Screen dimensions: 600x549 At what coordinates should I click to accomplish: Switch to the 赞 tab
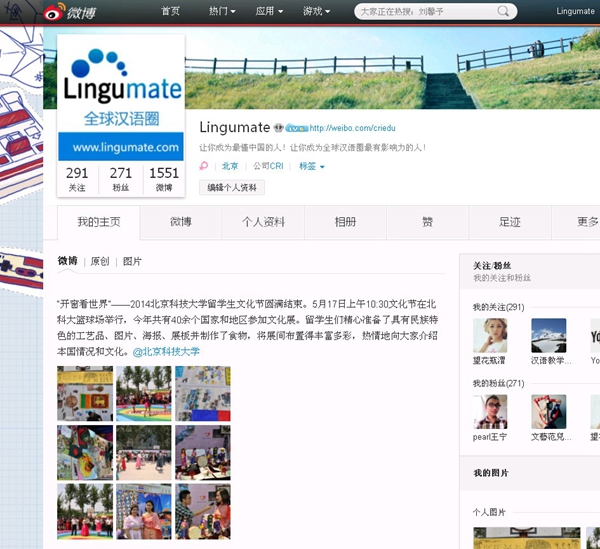click(427, 222)
